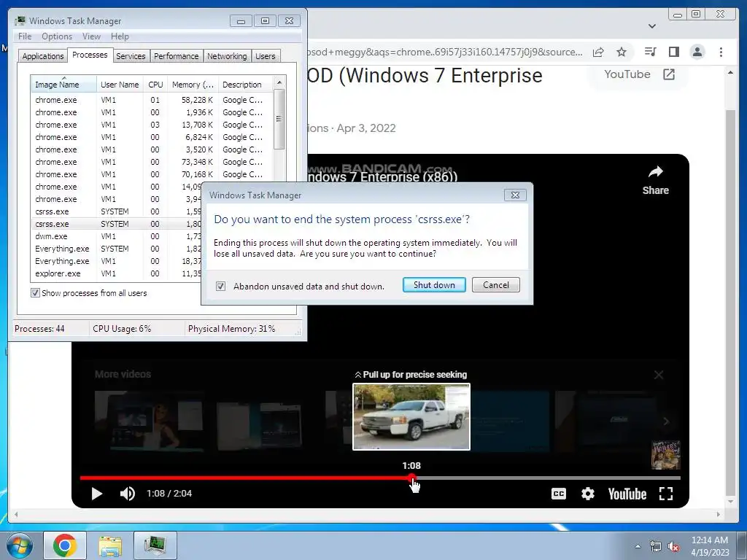Select Everything.exe run by SYSTEM

[117, 249]
